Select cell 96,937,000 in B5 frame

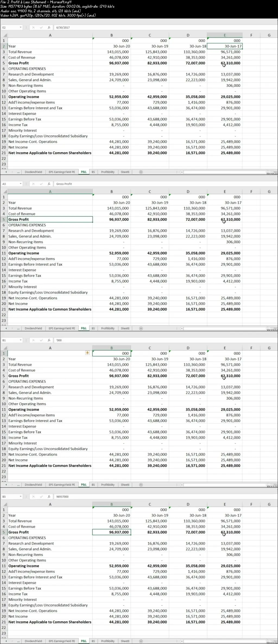[112, 532]
